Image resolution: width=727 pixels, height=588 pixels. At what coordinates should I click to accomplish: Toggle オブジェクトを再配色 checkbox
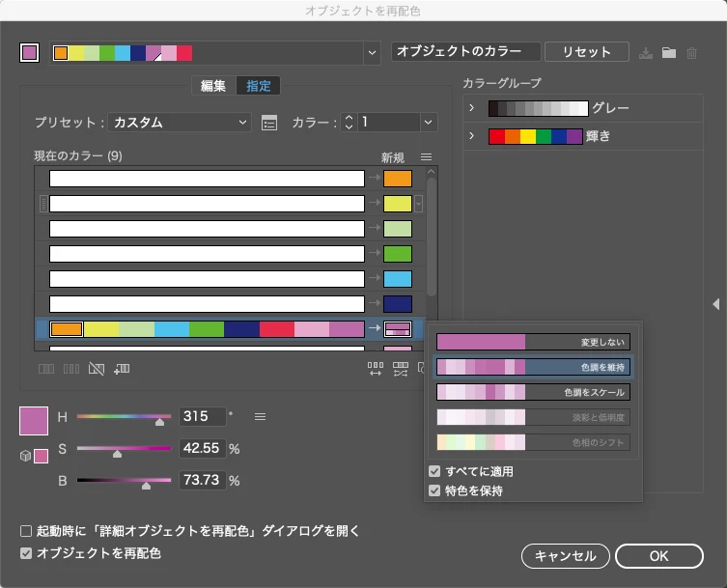26,553
